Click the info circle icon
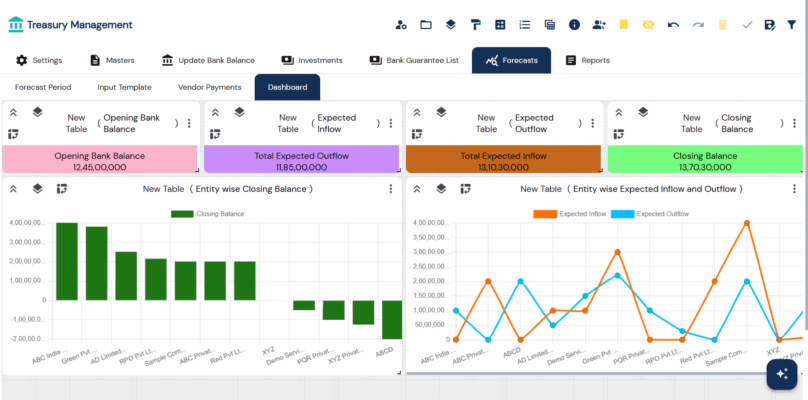 coord(574,24)
